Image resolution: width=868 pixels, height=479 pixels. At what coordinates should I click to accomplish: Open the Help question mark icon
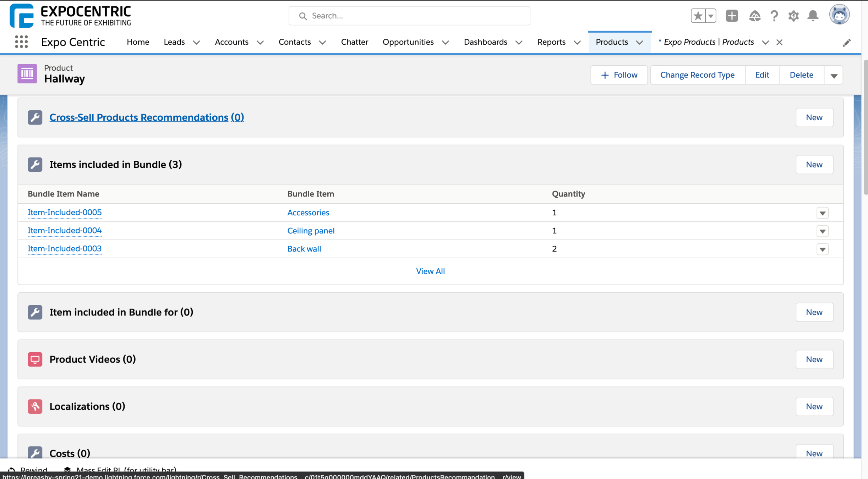click(774, 16)
